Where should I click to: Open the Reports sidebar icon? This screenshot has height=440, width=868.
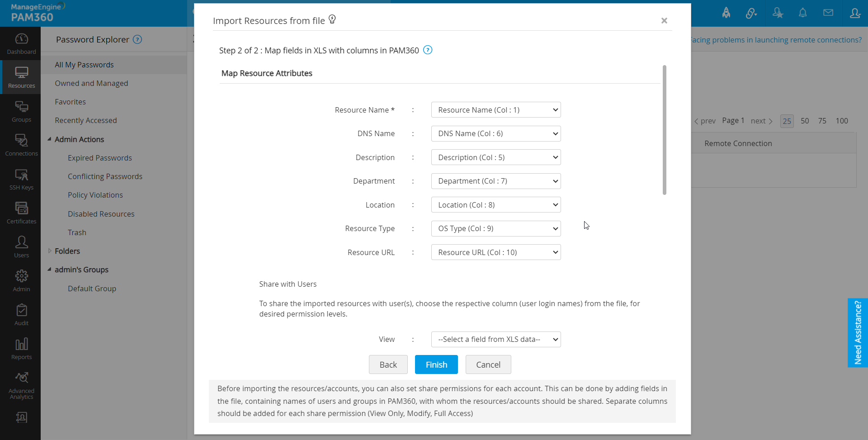tap(21, 349)
